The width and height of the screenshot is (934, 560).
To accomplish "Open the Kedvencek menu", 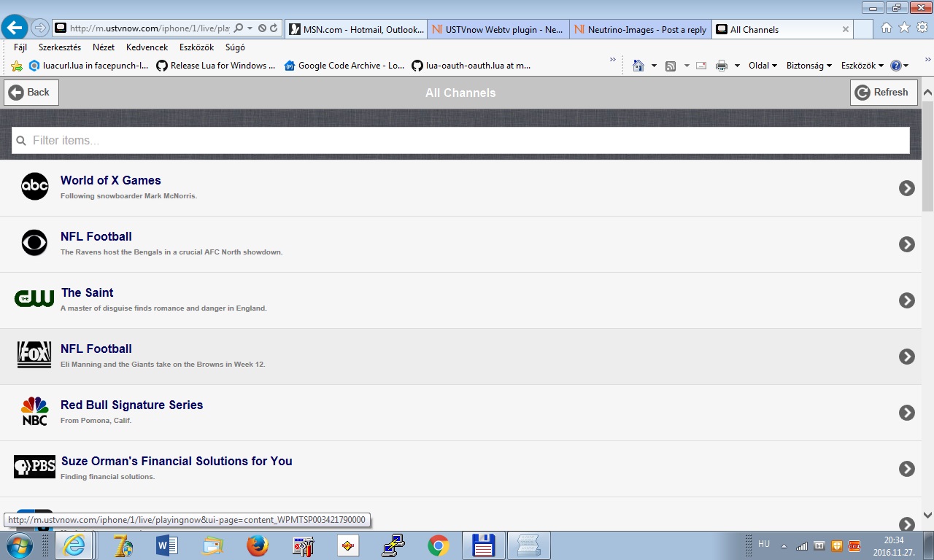I will (x=147, y=47).
